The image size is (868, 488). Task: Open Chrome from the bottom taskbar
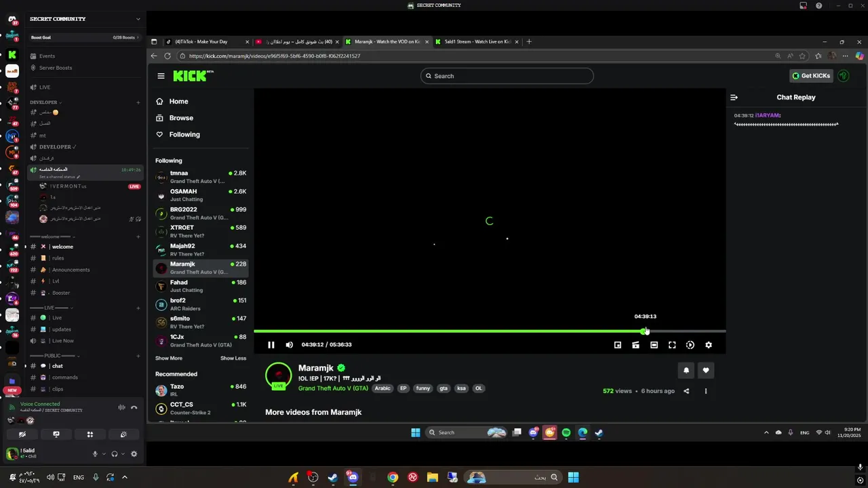(x=393, y=478)
